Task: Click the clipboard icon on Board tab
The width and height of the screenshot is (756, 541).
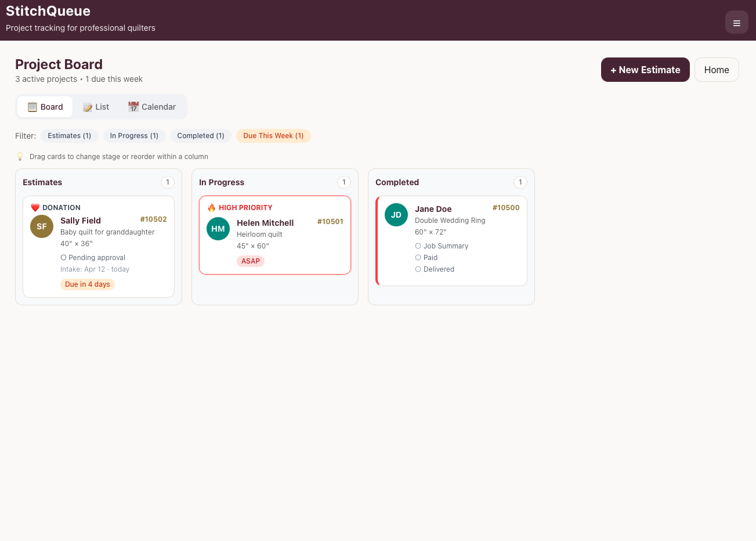Action: tap(32, 107)
